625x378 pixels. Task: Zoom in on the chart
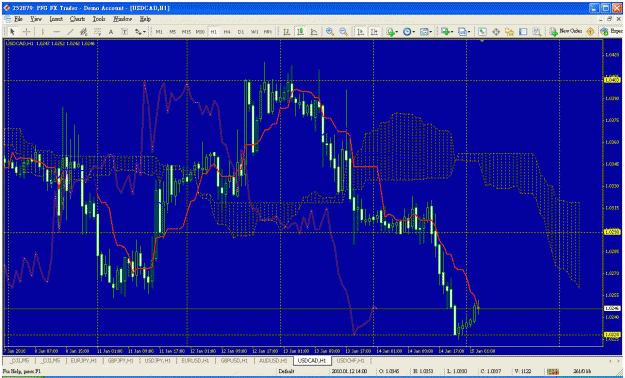coord(330,32)
